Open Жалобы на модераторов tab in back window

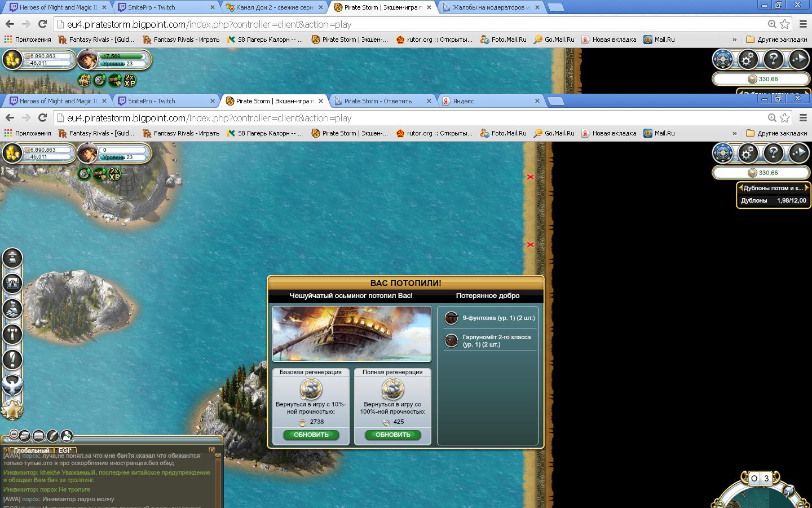pos(491,7)
